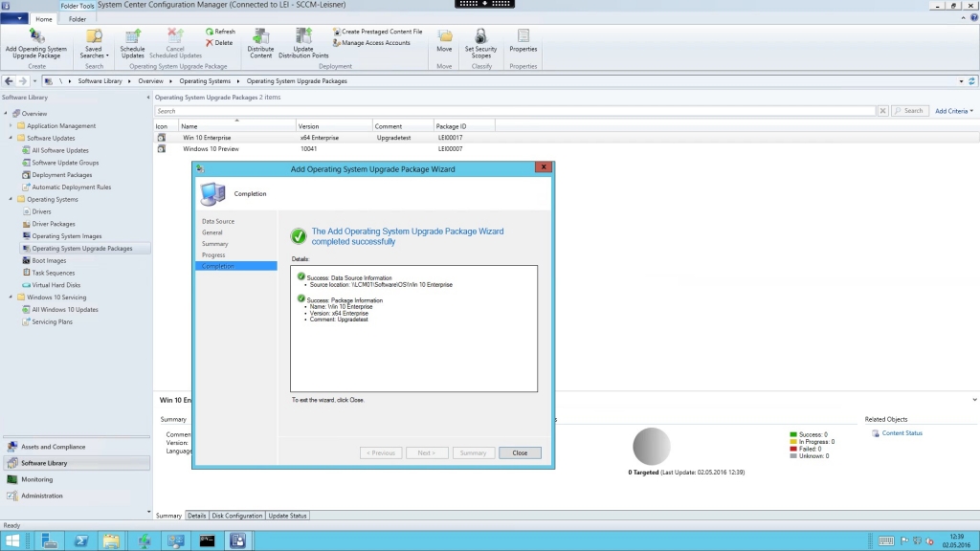Image resolution: width=980 pixels, height=551 pixels.
Task: Switch to the Home ribbon tab
Action: (44, 19)
